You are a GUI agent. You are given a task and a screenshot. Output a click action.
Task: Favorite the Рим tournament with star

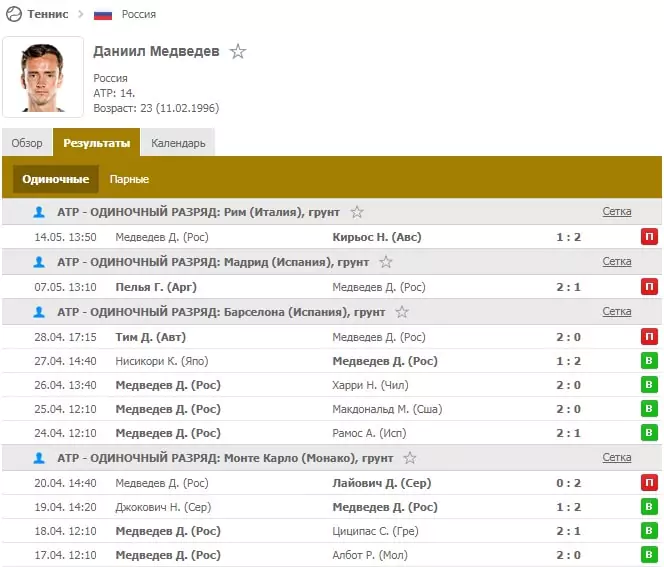(357, 212)
